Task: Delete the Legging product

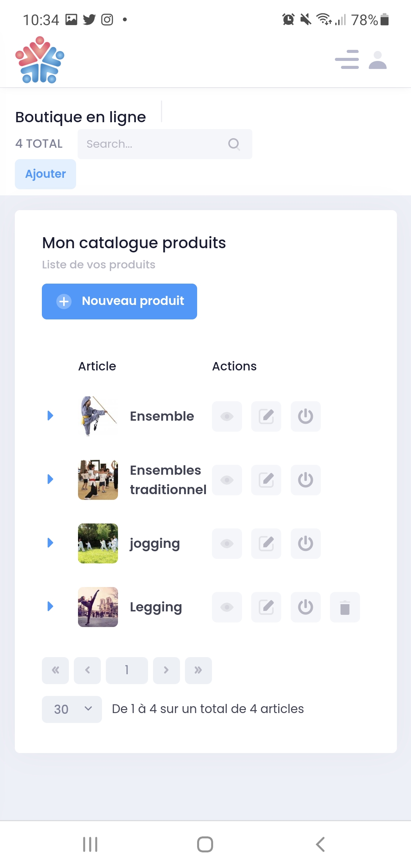Action: click(345, 607)
